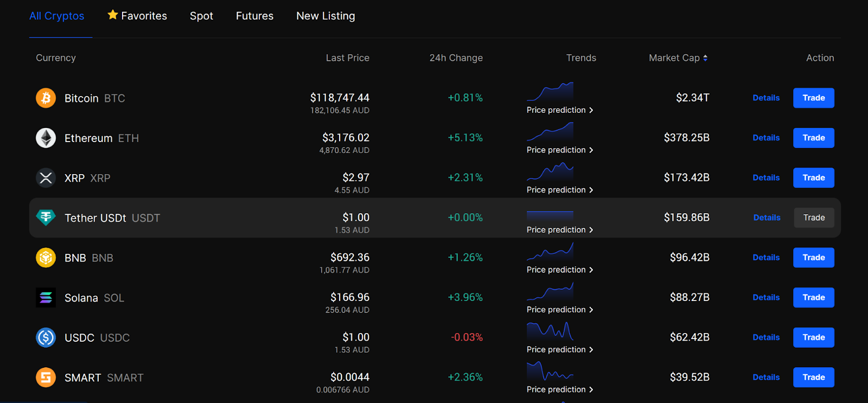Click the -0.03% USDC change value

click(x=467, y=337)
